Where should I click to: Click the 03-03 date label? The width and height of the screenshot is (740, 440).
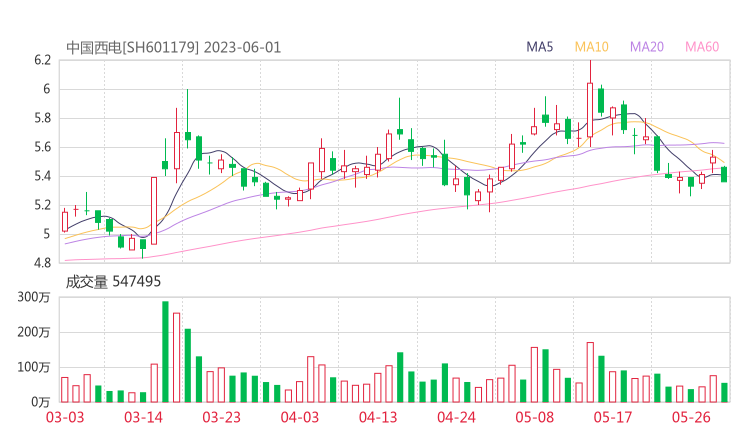tap(65, 417)
